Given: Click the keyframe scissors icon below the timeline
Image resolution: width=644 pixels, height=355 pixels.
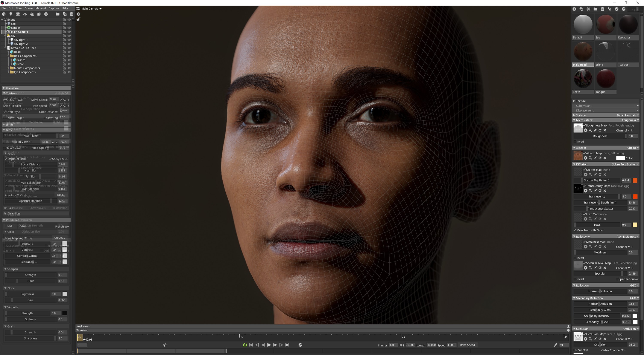Looking at the screenshot, I should [x=165, y=345].
